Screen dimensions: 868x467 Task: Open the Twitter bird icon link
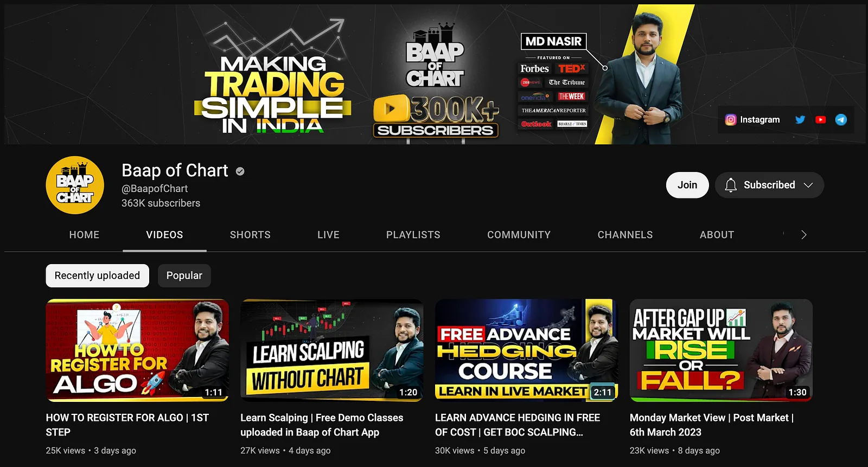click(x=800, y=120)
